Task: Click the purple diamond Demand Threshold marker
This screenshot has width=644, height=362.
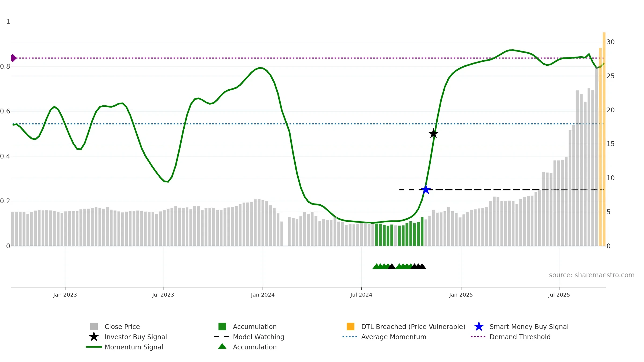Action: (13, 58)
